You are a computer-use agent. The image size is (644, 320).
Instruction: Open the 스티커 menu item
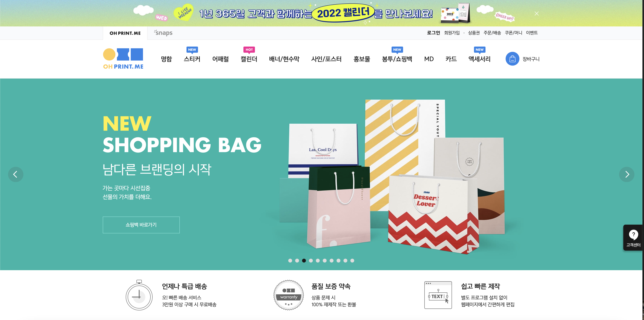[x=192, y=59]
